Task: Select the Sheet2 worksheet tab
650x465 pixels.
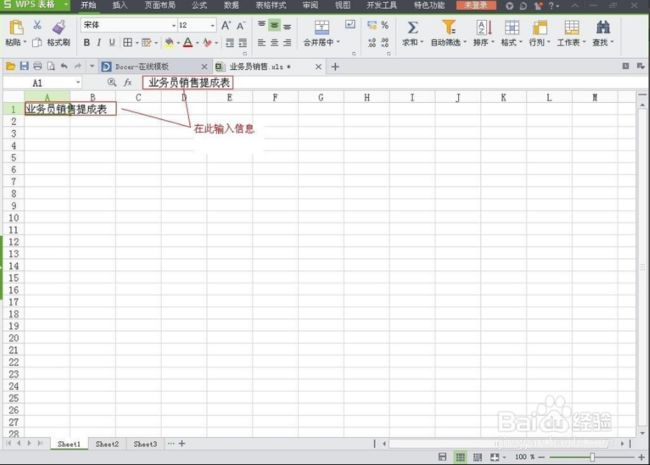Action: coord(107,444)
